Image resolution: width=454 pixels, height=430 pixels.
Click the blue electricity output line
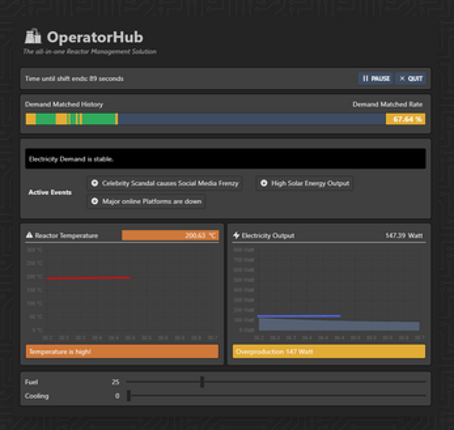pyautogui.click(x=299, y=316)
